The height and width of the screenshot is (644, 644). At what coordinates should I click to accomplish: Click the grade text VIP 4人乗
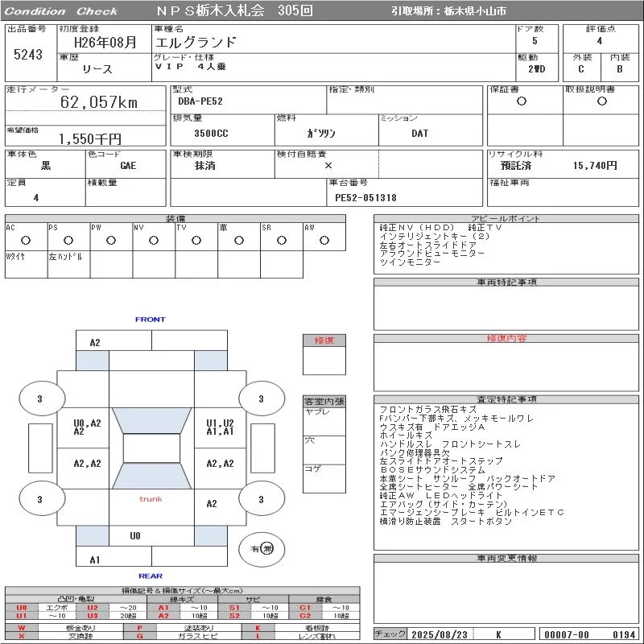click(x=190, y=67)
